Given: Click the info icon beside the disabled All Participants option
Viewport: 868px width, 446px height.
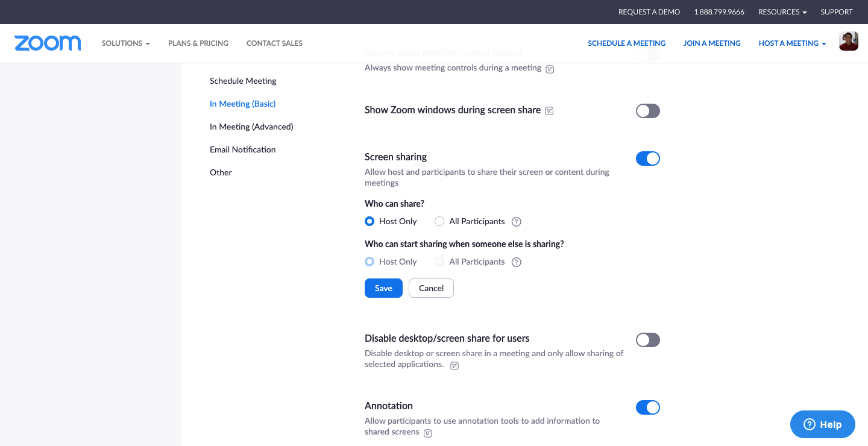Looking at the screenshot, I should coord(516,262).
